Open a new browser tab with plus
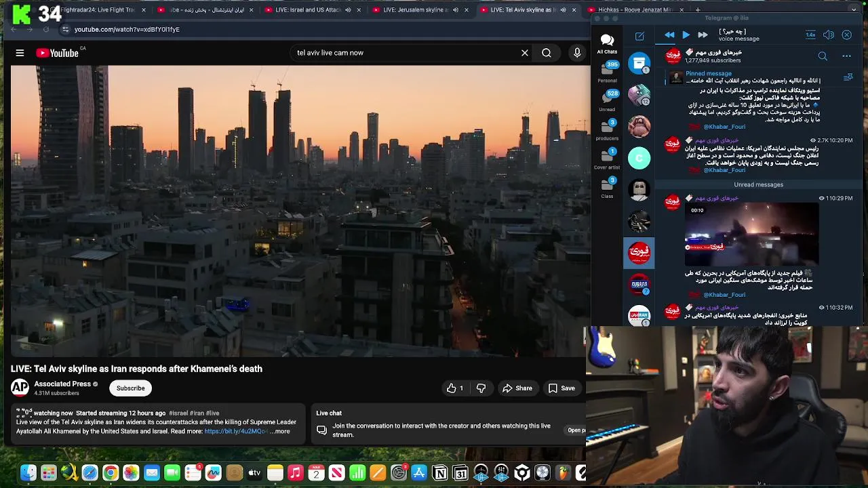 [x=698, y=10]
